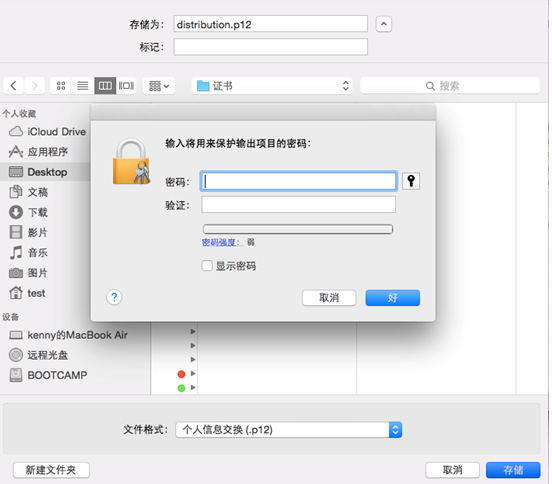The height and width of the screenshot is (484, 552).
Task: Click the 好 confirm button
Action: tap(393, 298)
